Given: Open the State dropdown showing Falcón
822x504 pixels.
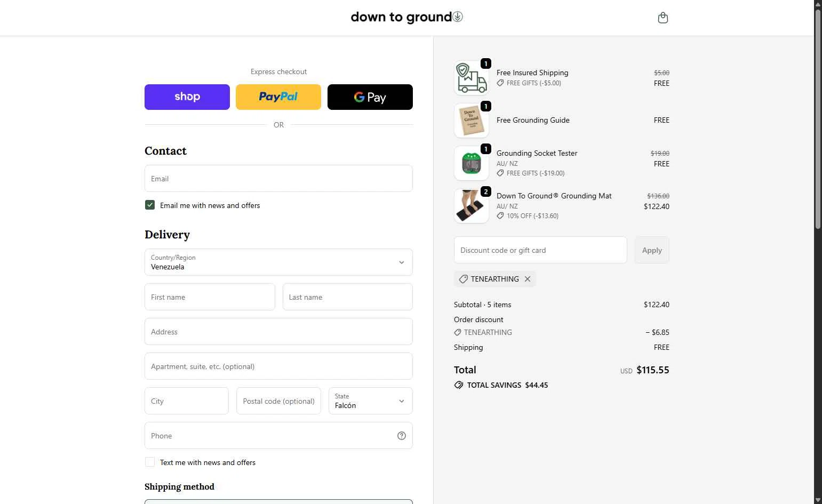Looking at the screenshot, I should 371,401.
